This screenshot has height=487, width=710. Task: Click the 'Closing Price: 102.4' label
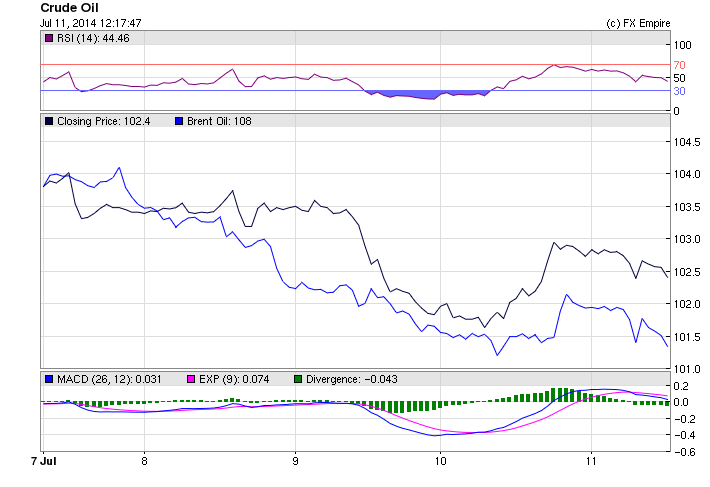click(x=103, y=121)
